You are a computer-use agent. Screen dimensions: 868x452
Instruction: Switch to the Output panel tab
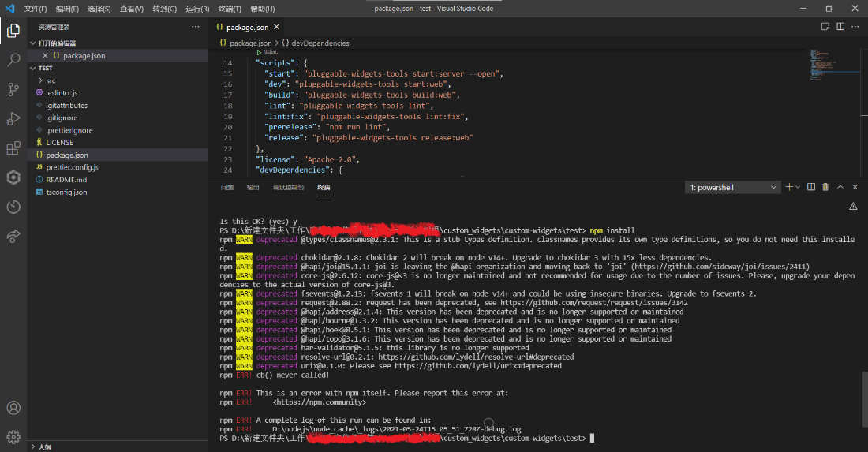point(253,188)
